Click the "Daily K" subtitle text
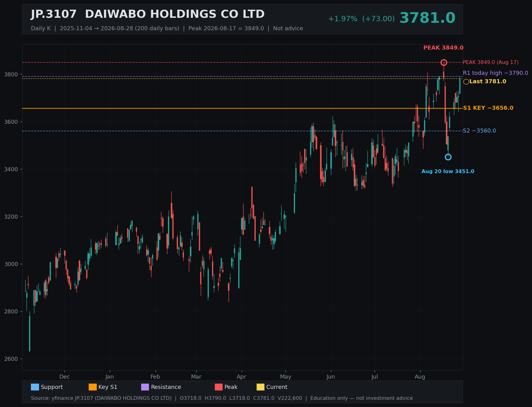 (x=41, y=28)
